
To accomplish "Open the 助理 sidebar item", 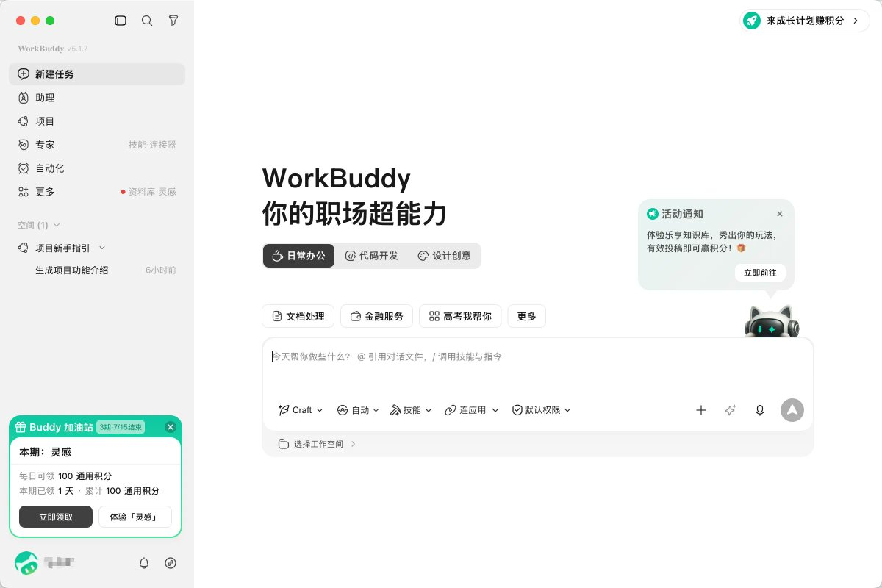I will point(97,98).
